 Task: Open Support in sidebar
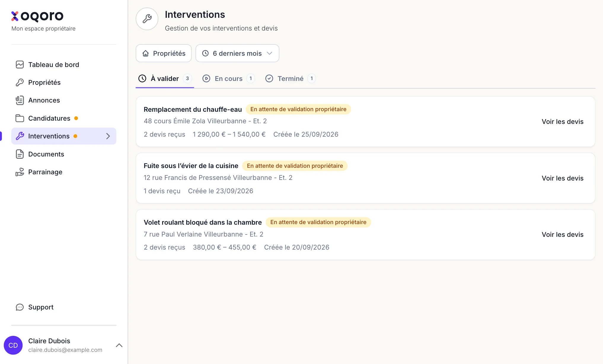(64, 307)
